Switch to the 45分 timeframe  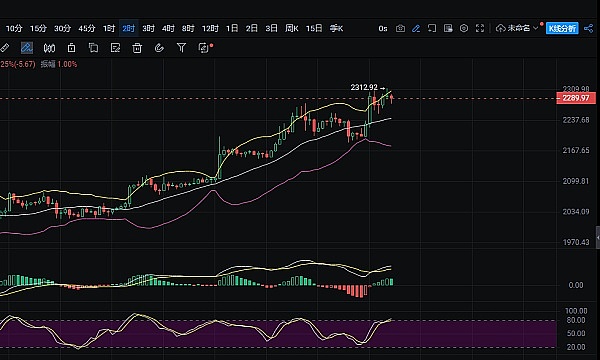coord(87,28)
